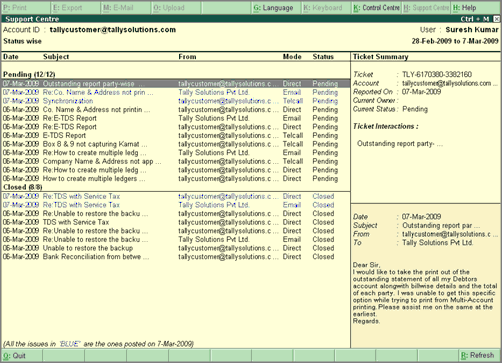This screenshot has width=502, height=363.
Task: Select 'Re:Co. Name & Address not prin' row
Action: tap(176, 92)
